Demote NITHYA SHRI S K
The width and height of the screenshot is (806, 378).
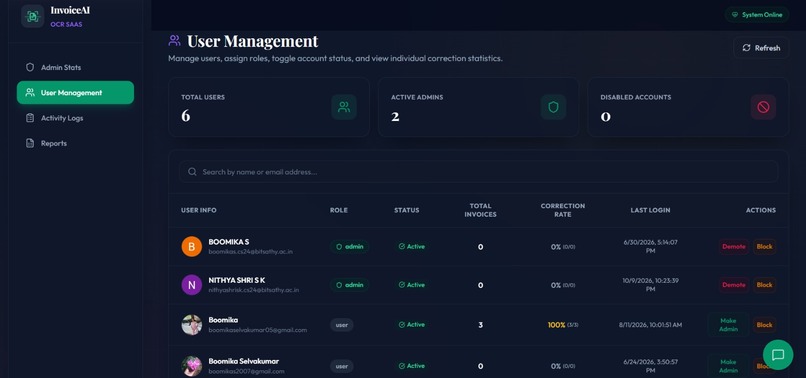[x=734, y=285]
